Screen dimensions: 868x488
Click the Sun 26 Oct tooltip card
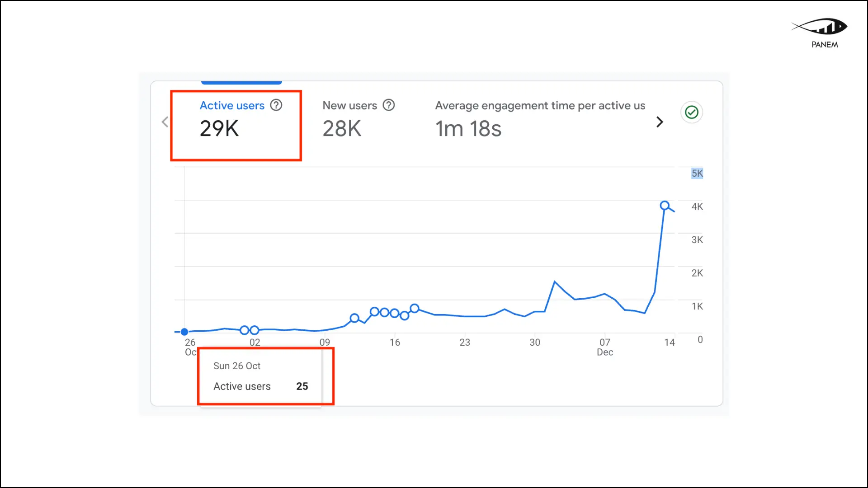pyautogui.click(x=261, y=376)
